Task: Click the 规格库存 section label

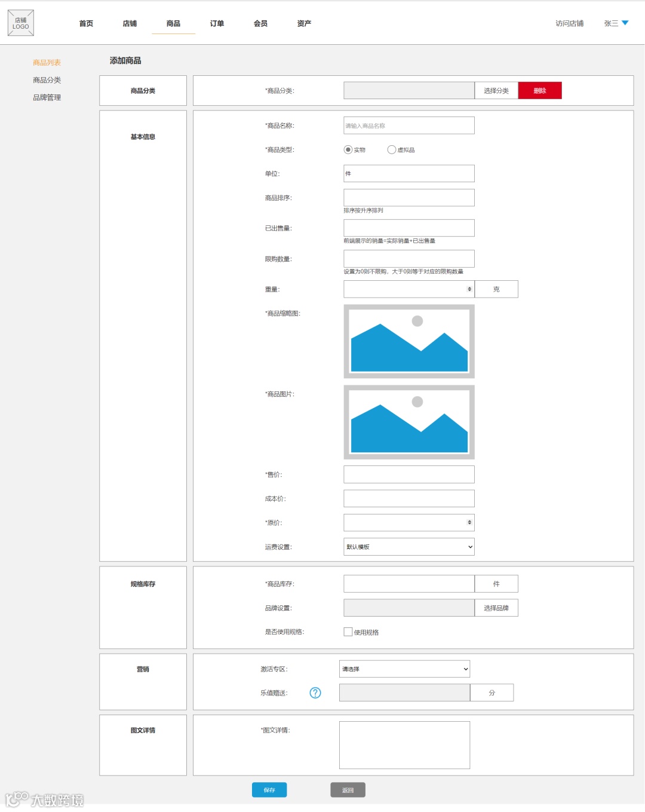Action: (x=143, y=584)
